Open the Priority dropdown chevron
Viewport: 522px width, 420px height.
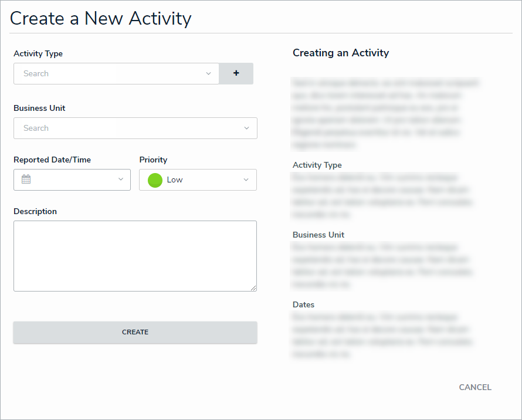coord(246,180)
